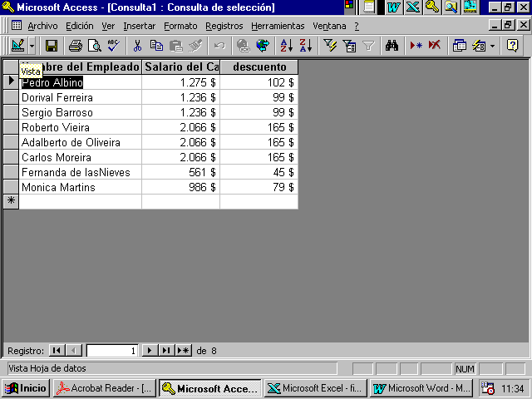Click the New Record toolbar icon
Viewport: 532px width, 399px height.
click(416, 46)
